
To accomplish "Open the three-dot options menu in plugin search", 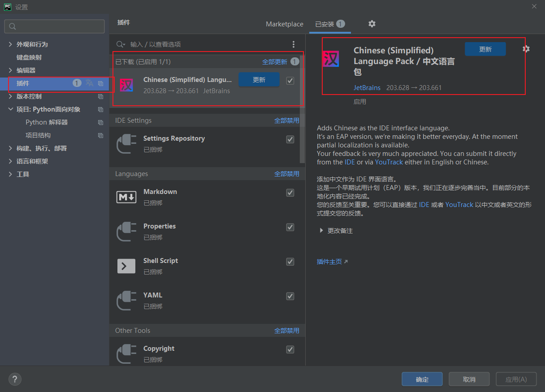I will pyautogui.click(x=294, y=44).
